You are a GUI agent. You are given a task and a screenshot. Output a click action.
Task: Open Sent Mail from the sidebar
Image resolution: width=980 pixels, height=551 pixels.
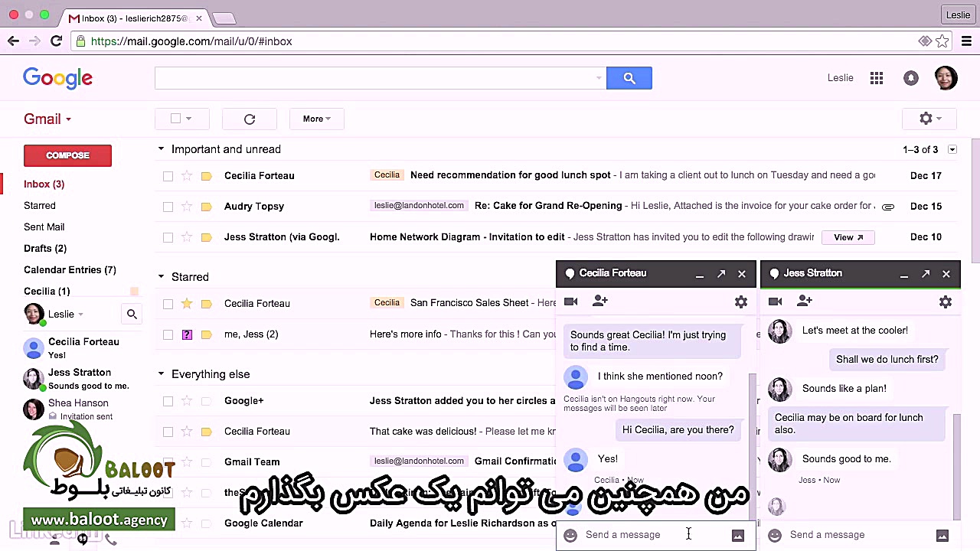(x=44, y=227)
